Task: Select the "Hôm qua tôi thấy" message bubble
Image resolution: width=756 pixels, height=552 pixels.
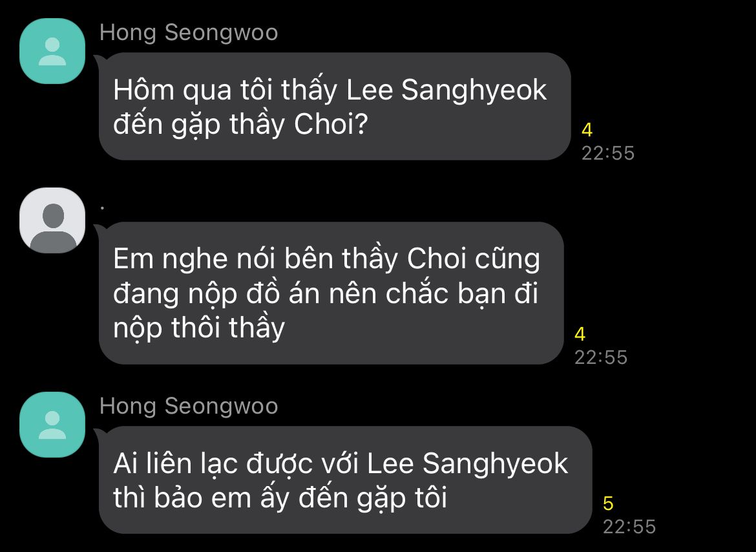Action: pyautogui.click(x=335, y=107)
